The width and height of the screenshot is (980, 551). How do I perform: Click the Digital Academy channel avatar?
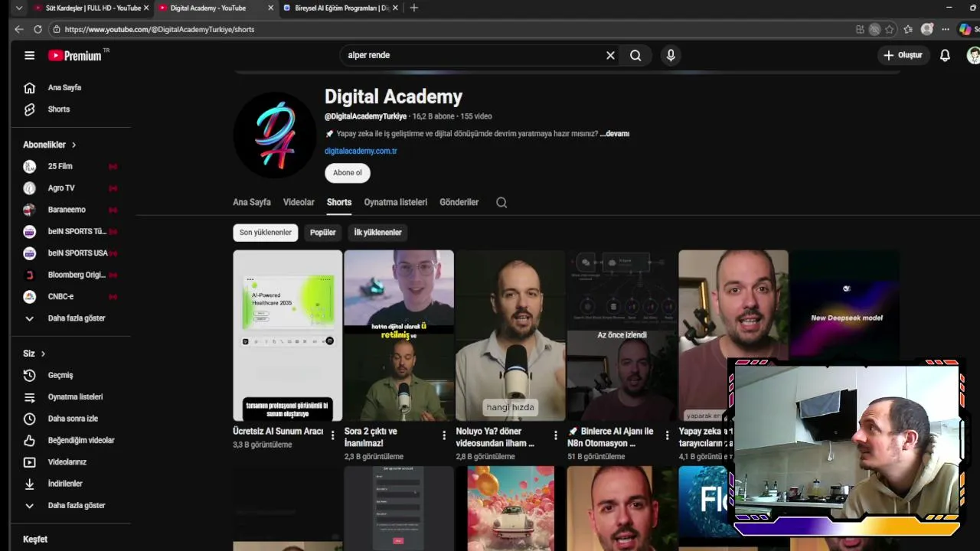[274, 135]
